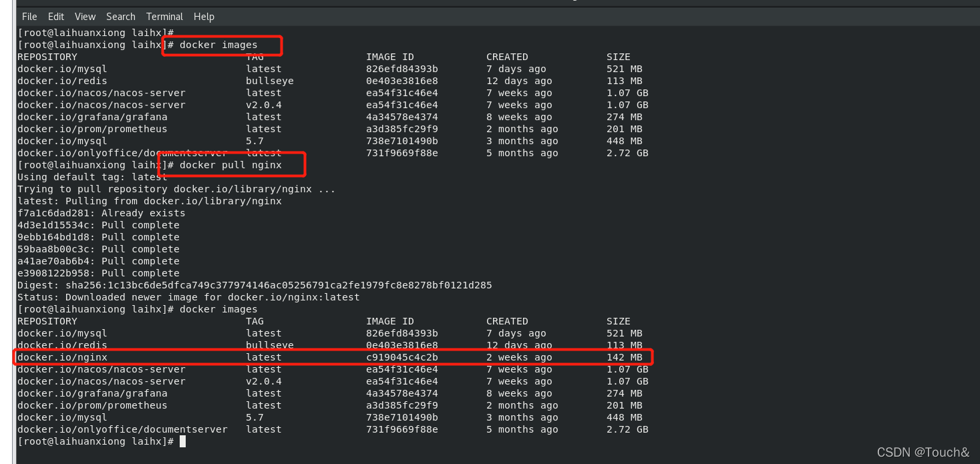The image size is (980, 464).
Task: Open the View menu
Action: coord(86,17)
